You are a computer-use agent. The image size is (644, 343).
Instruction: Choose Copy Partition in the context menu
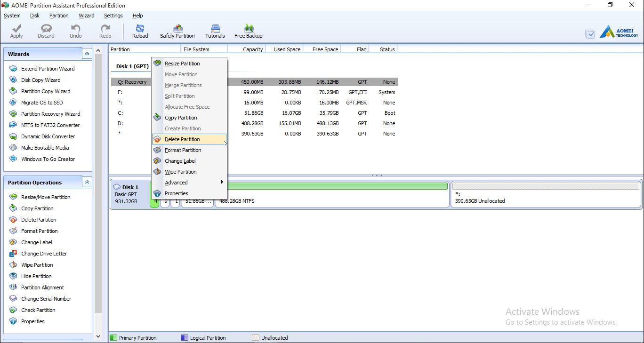[189, 118]
